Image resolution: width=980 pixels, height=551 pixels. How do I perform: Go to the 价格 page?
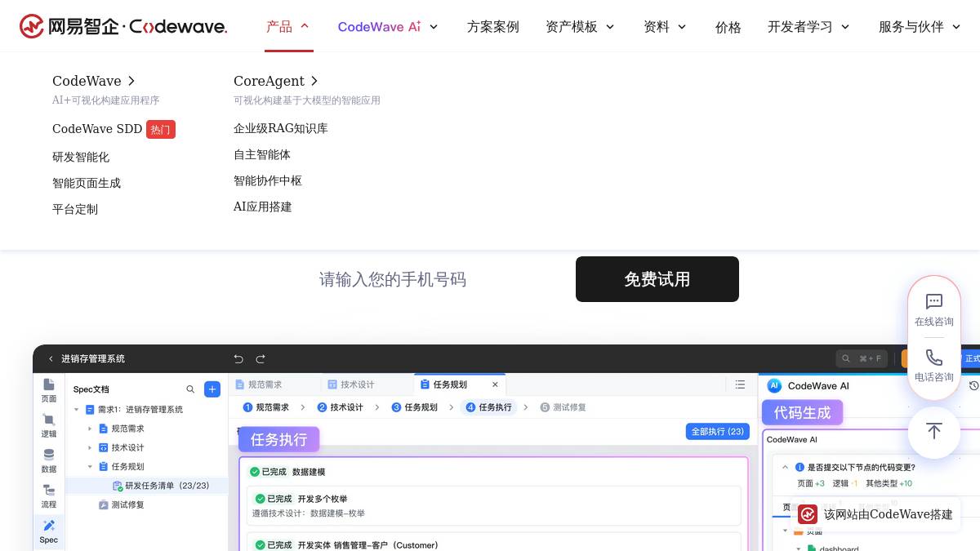728,27
